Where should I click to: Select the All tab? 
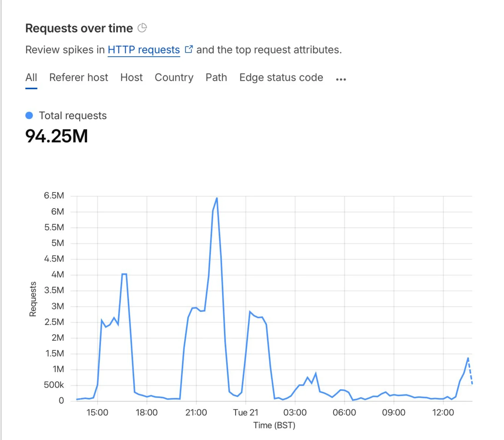tap(31, 77)
